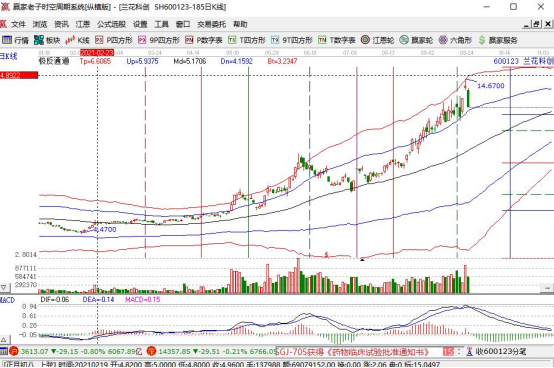Click the Dn=4.1592 indicator value

[237, 61]
